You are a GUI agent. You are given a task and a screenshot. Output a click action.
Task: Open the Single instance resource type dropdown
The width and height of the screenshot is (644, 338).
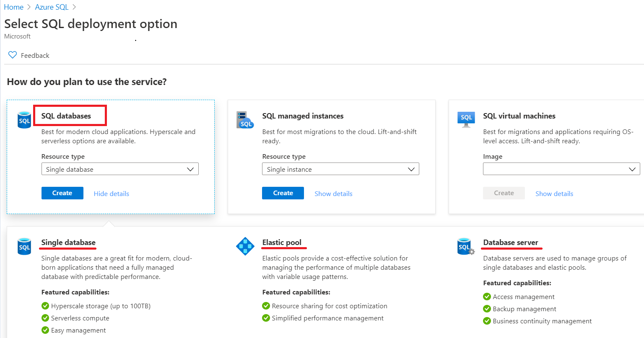(340, 169)
